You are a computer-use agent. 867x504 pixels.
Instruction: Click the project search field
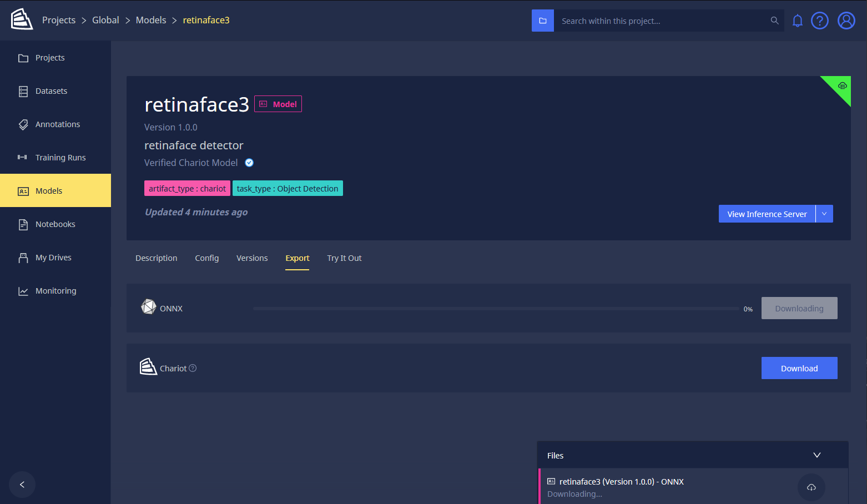pos(663,21)
